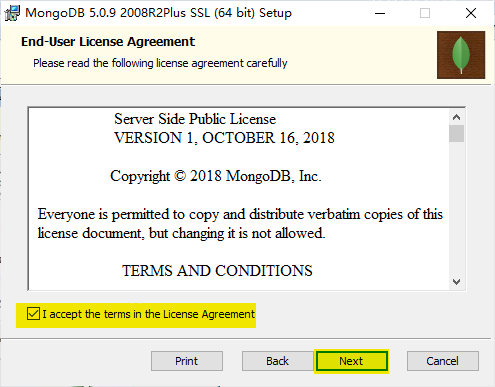
Task: Click the 'Server Side Public License' heading
Action: pyautogui.click(x=195, y=119)
